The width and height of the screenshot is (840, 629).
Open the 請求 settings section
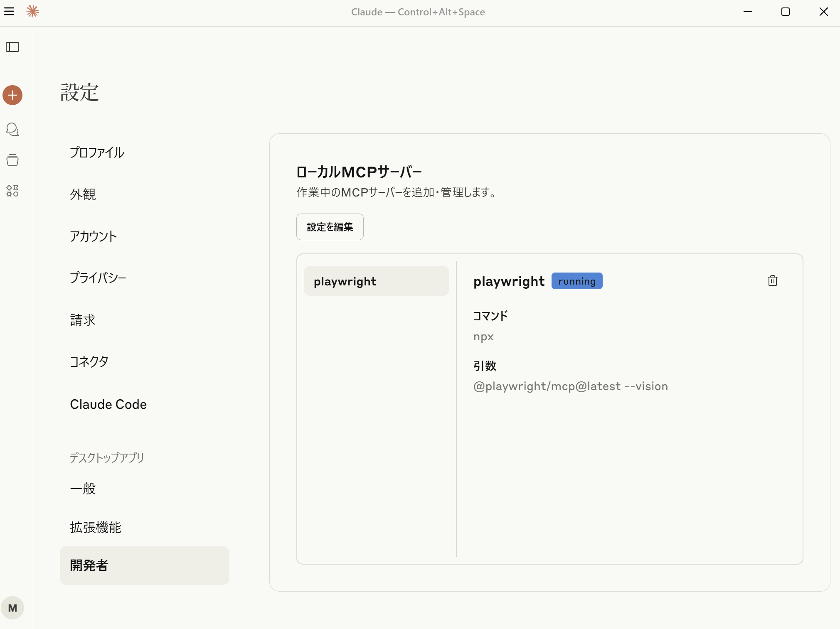144,320
